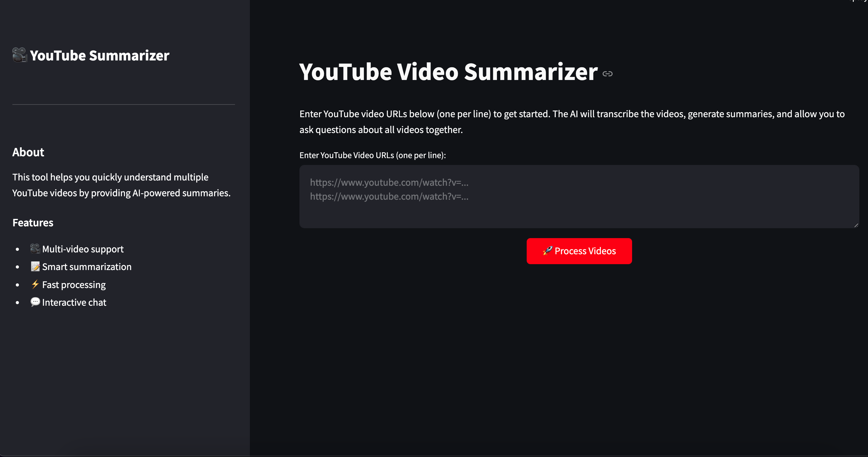Click the speech bubble icon next to Interactive chat
The width and height of the screenshot is (868, 457).
pos(35,302)
